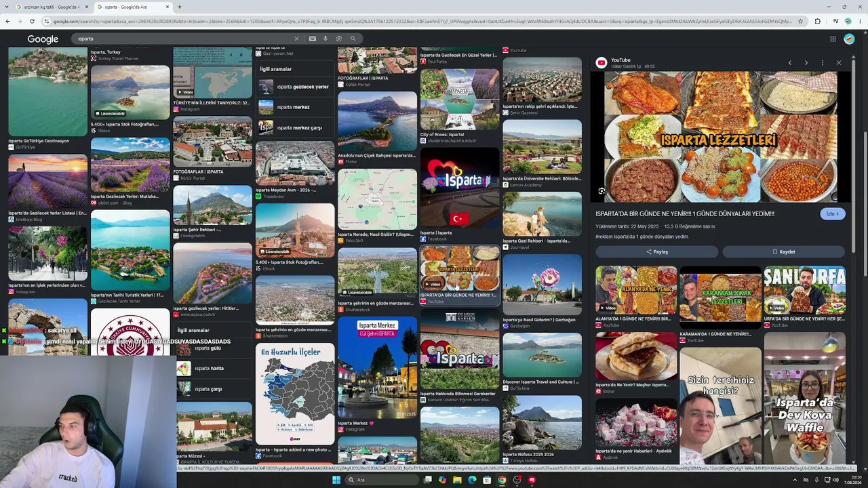Click the 'İlgili aramalar' heading above 'ısparta gülü'
Image resolution: width=868 pixels, height=488 pixels.
click(x=193, y=331)
